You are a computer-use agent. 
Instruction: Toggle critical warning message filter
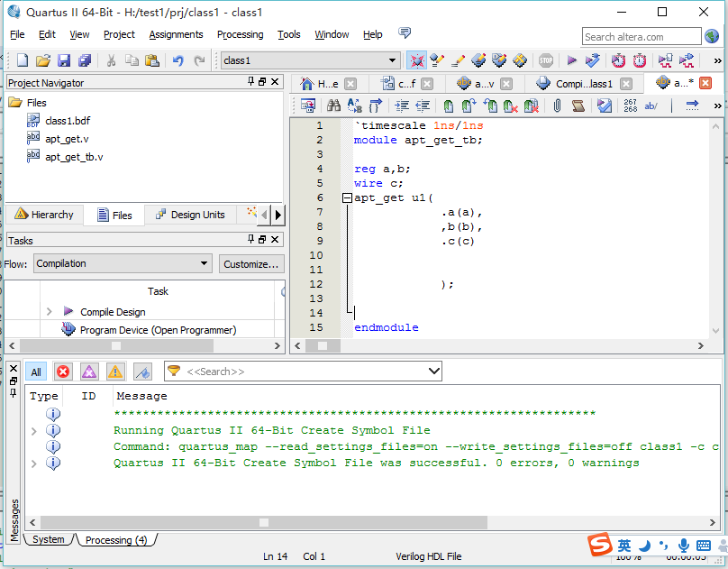[89, 372]
